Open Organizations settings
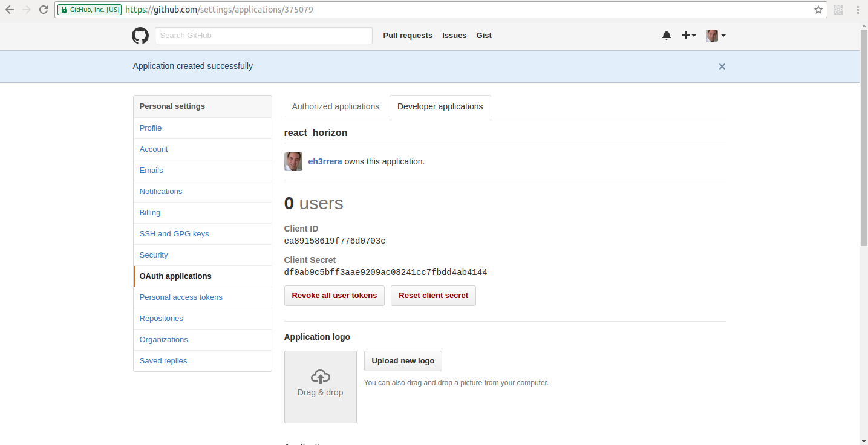868x445 pixels. click(x=203, y=340)
